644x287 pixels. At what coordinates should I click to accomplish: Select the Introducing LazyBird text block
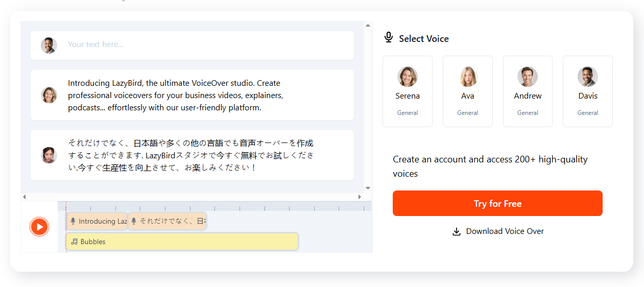coord(192,95)
